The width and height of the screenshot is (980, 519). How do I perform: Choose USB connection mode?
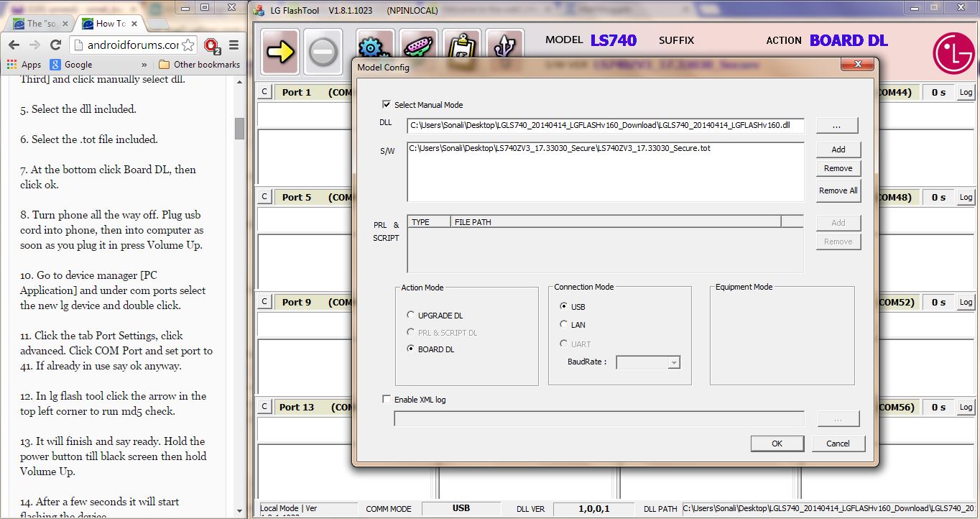pos(563,306)
